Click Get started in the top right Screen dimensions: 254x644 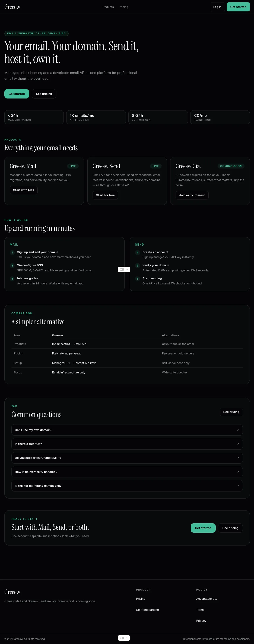click(238, 7)
